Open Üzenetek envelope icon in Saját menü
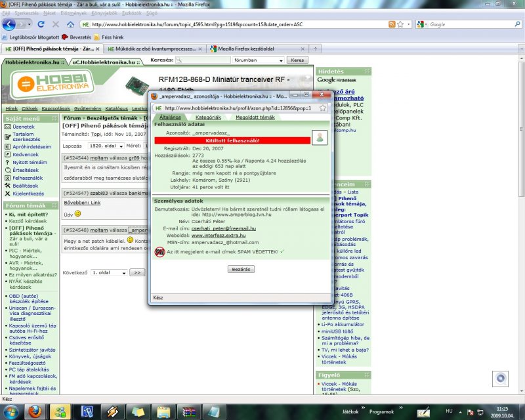Image resolution: width=525 pixels, height=420 pixels. (x=8, y=127)
